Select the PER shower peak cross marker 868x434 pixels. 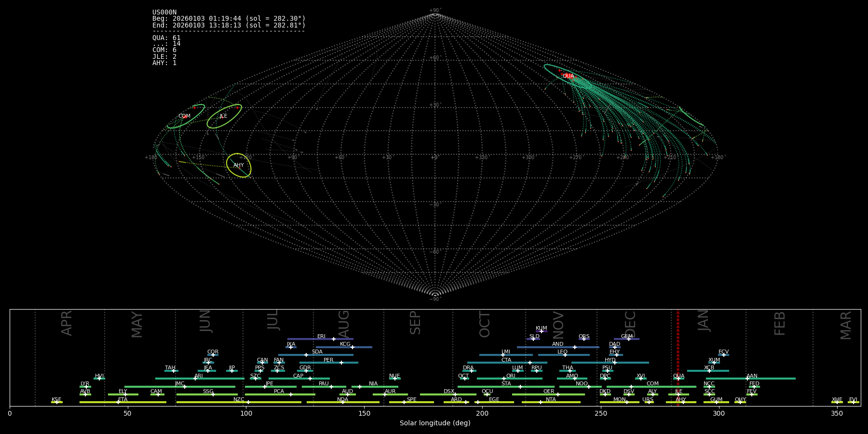click(x=341, y=363)
